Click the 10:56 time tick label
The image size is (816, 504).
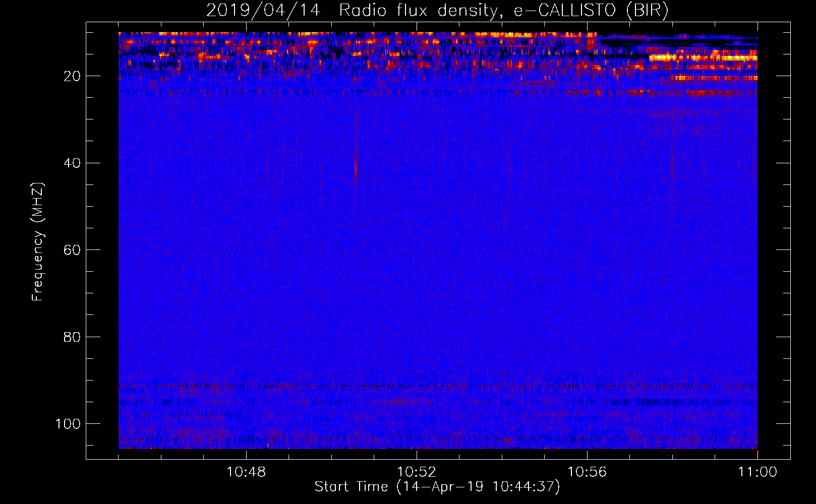click(587, 472)
